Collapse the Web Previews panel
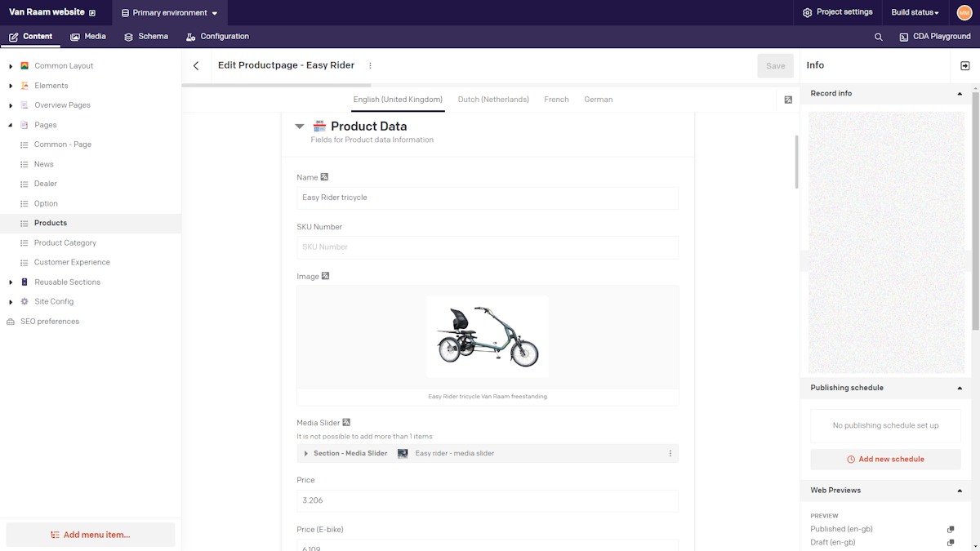Image resolution: width=980 pixels, height=551 pixels. (x=960, y=491)
